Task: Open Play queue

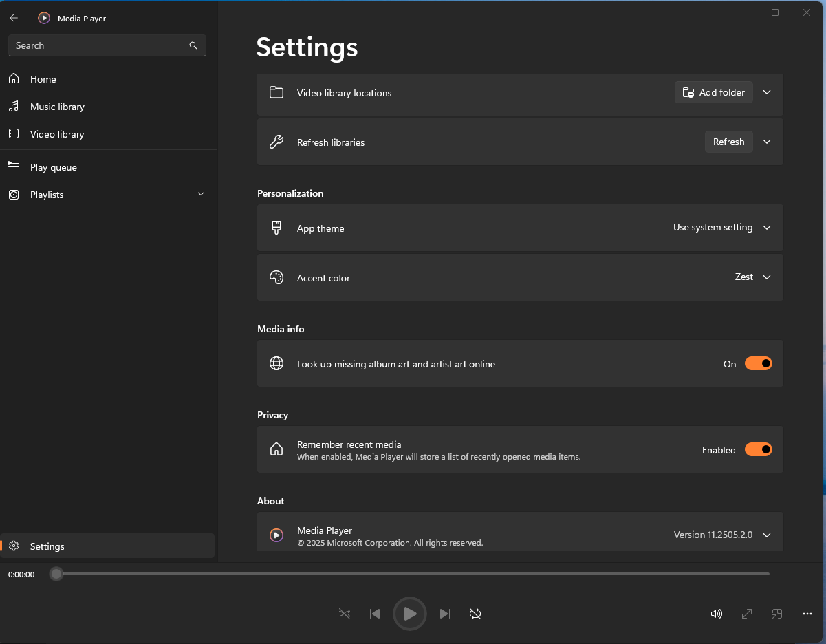Action: point(109,167)
